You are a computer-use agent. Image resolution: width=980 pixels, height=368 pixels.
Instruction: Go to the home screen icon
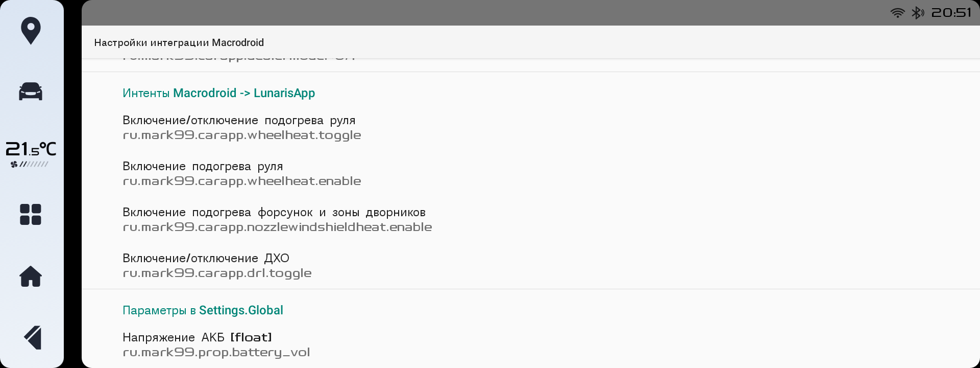click(31, 277)
